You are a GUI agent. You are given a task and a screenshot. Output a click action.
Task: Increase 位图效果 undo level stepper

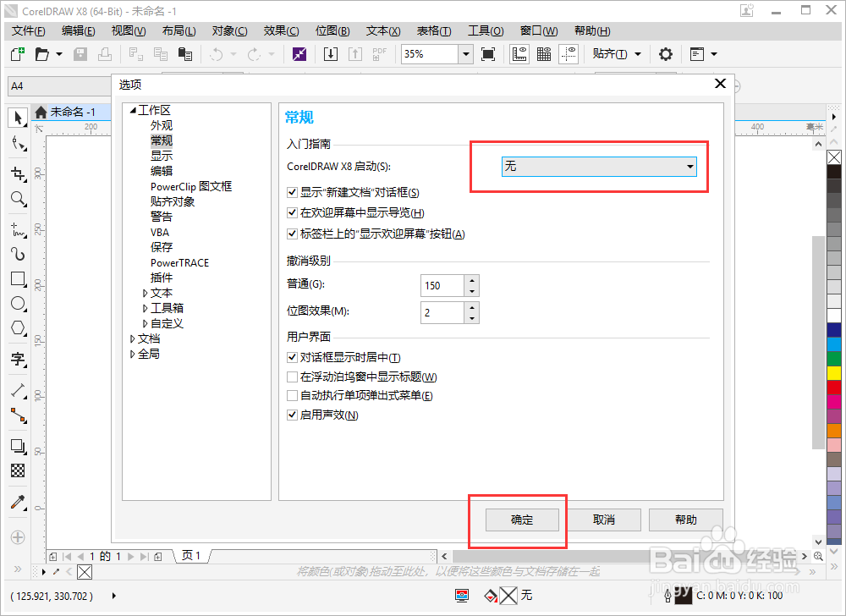tap(472, 307)
